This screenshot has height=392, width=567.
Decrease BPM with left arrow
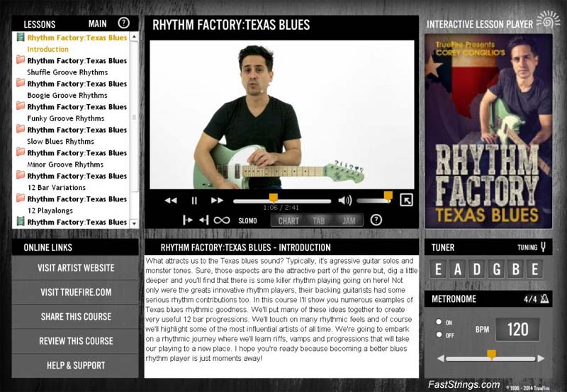(x=440, y=359)
